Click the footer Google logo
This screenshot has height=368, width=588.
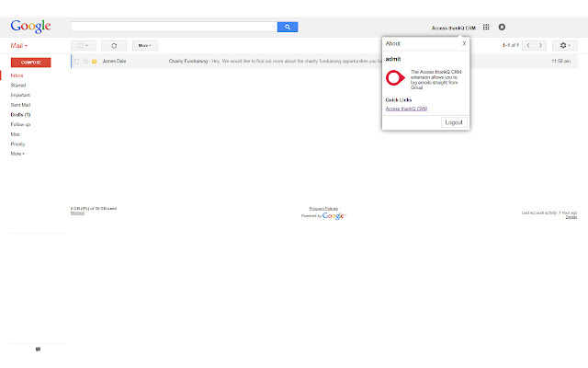click(x=334, y=216)
